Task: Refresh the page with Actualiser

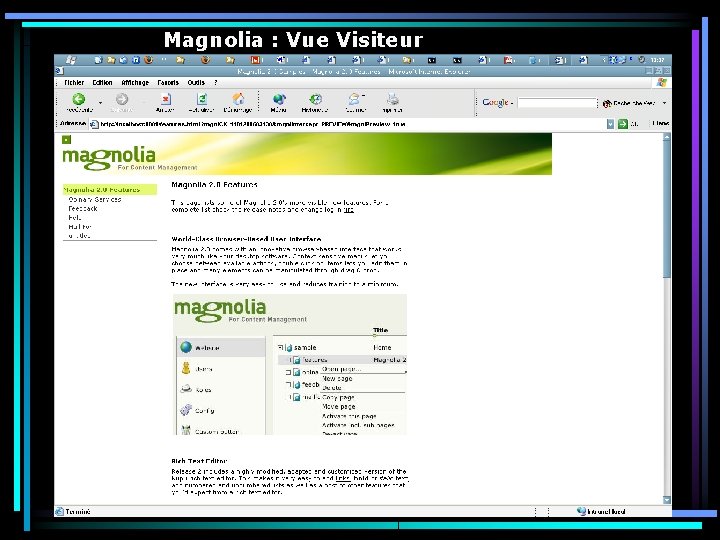Action: click(x=201, y=102)
